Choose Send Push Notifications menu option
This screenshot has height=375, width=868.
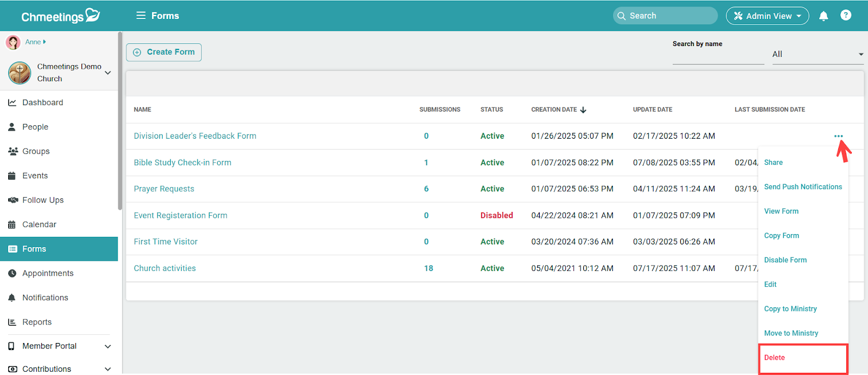pos(803,187)
